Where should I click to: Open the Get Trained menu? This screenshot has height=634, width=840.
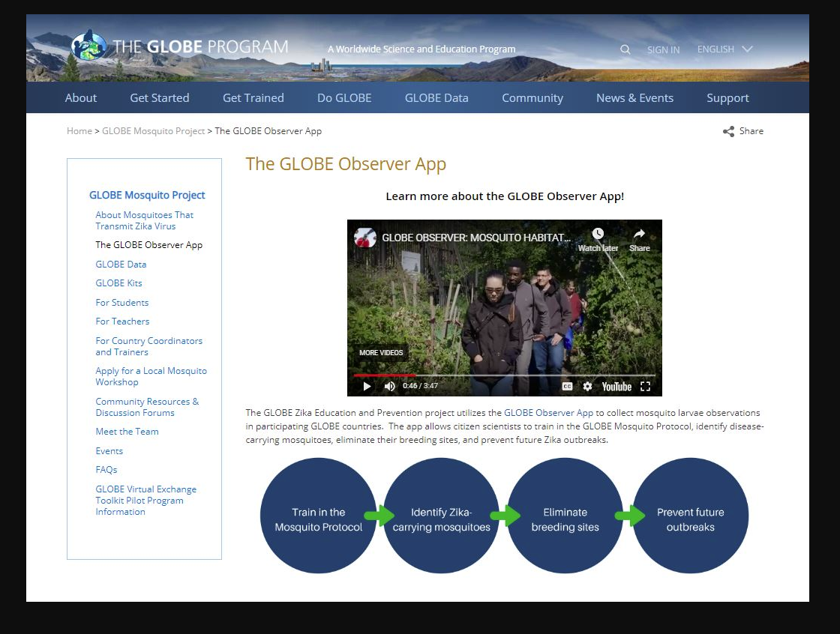(253, 98)
